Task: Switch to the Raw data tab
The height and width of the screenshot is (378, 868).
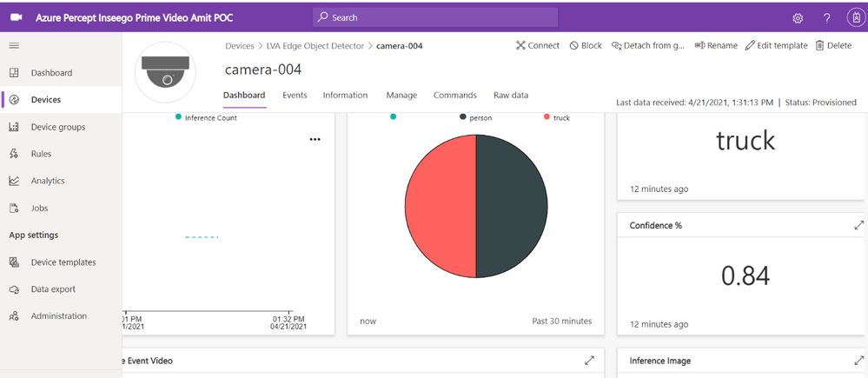Action: 511,96
